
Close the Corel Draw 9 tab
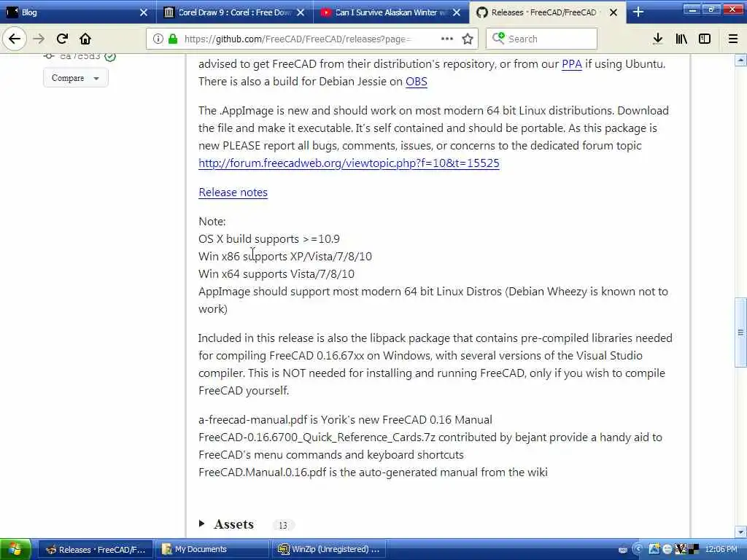tap(300, 12)
